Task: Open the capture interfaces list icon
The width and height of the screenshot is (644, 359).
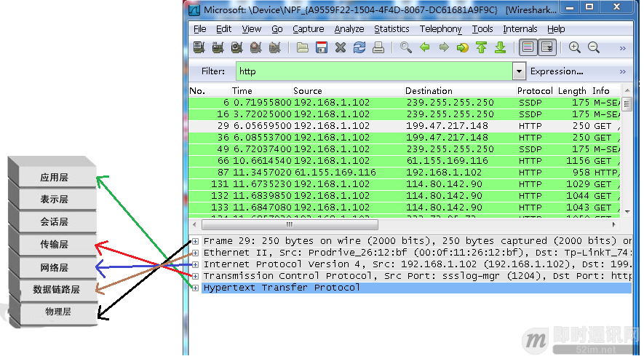Action: tap(199, 47)
